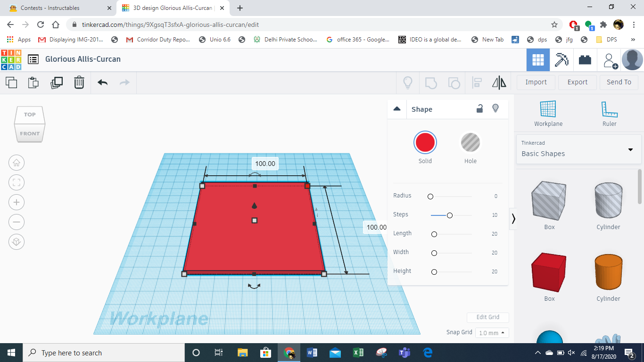Zoom in with the plus button
644x362 pixels.
click(17, 203)
